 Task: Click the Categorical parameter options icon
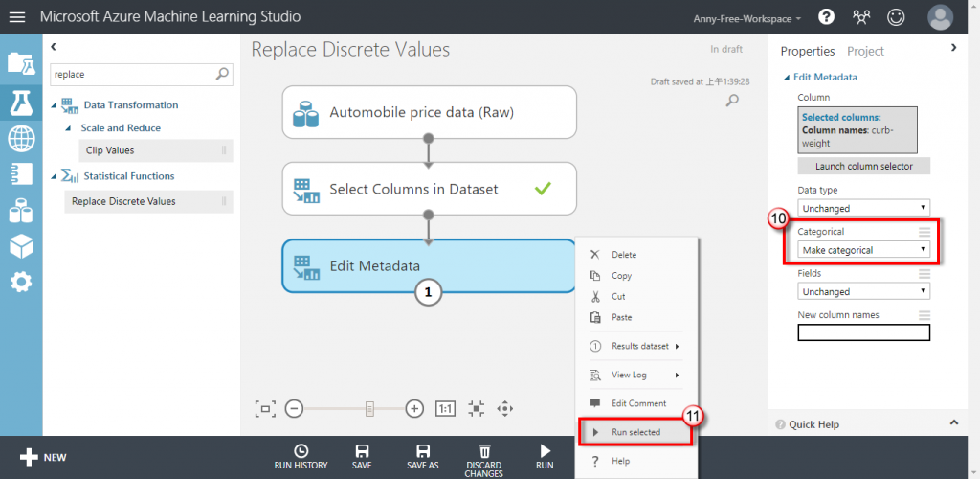(x=924, y=232)
